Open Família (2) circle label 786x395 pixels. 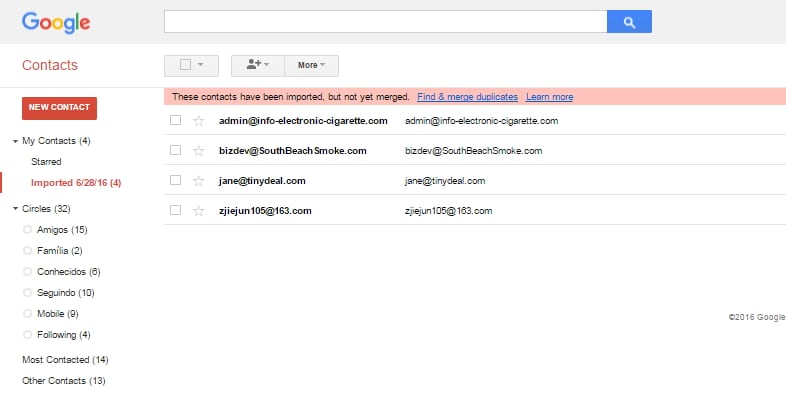coord(60,251)
